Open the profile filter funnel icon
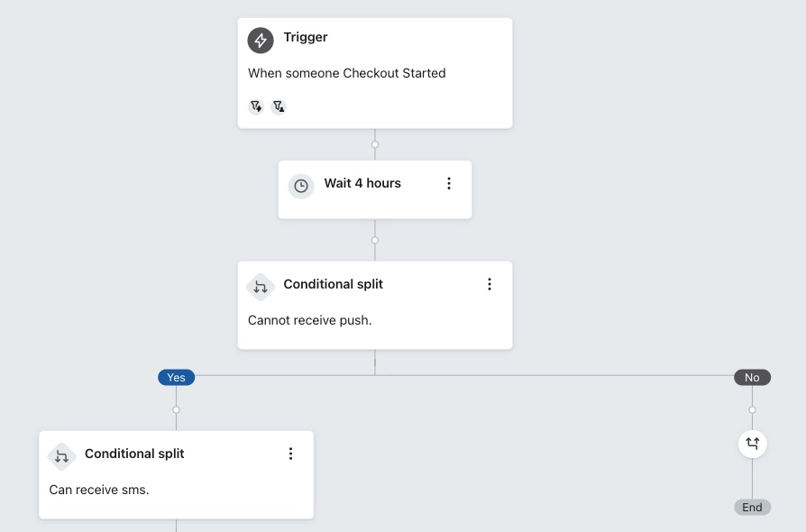This screenshot has width=806, height=532. pos(279,105)
